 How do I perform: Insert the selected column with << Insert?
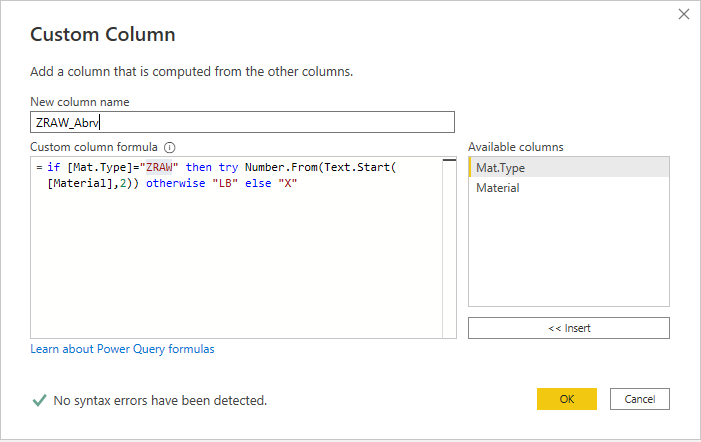tap(569, 328)
